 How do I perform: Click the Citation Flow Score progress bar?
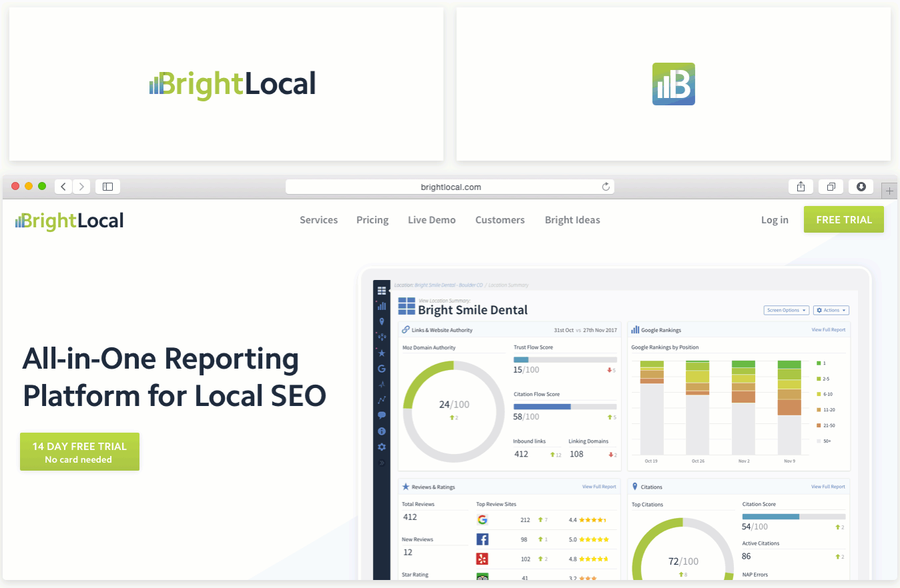pyautogui.click(x=564, y=406)
